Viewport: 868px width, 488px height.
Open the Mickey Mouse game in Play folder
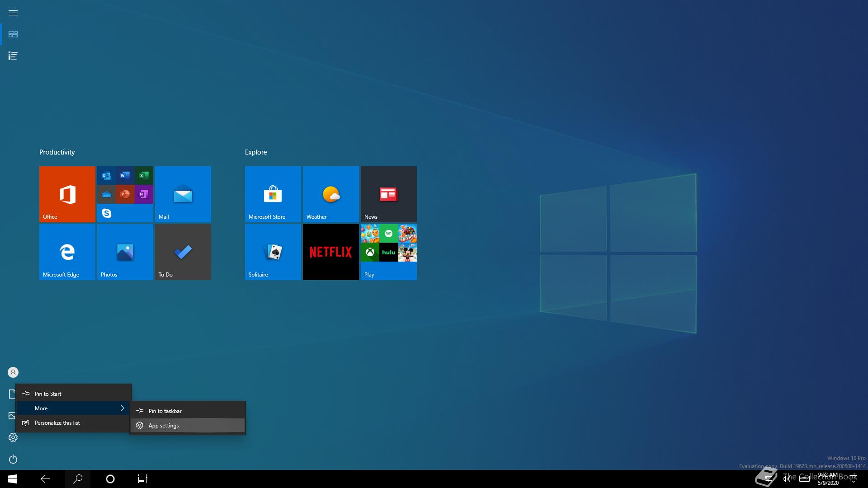pos(407,252)
